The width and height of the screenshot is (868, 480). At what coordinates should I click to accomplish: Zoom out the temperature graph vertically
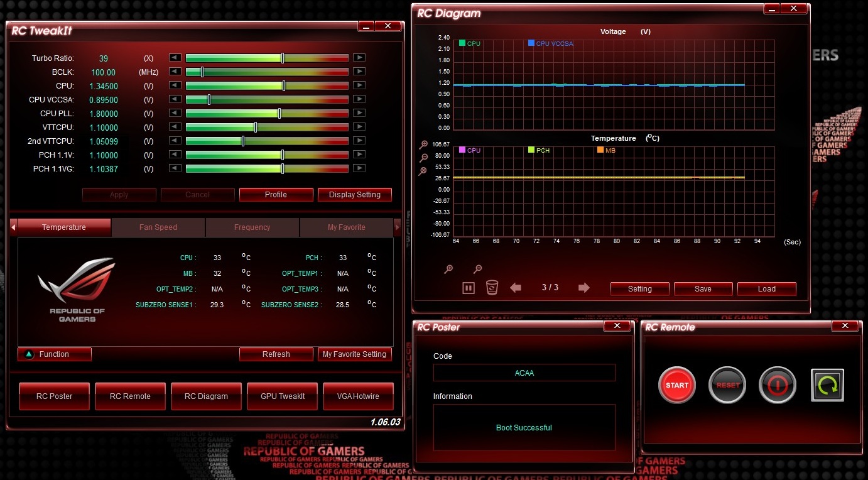point(423,158)
